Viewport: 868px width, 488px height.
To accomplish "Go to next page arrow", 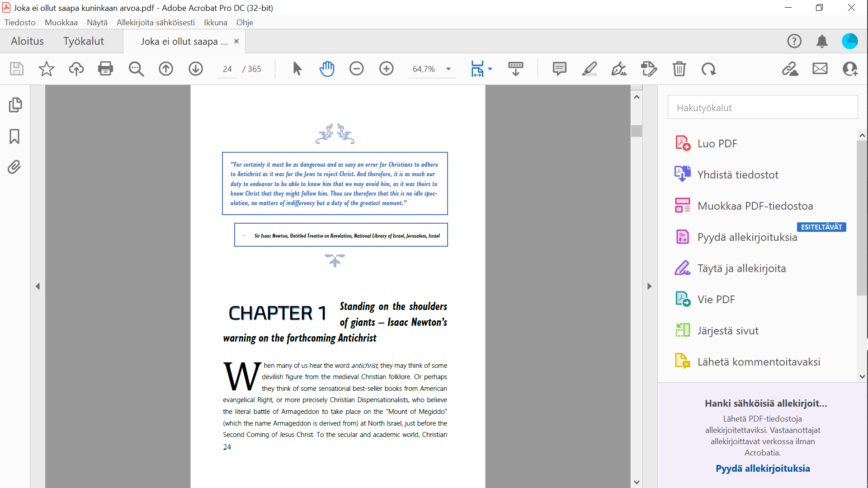I will pyautogui.click(x=195, y=69).
